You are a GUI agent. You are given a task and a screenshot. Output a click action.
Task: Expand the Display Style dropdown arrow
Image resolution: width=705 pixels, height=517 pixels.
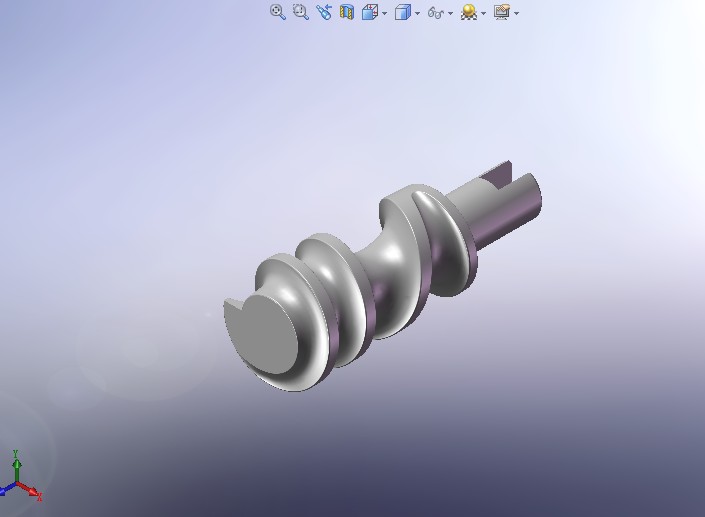(x=418, y=13)
